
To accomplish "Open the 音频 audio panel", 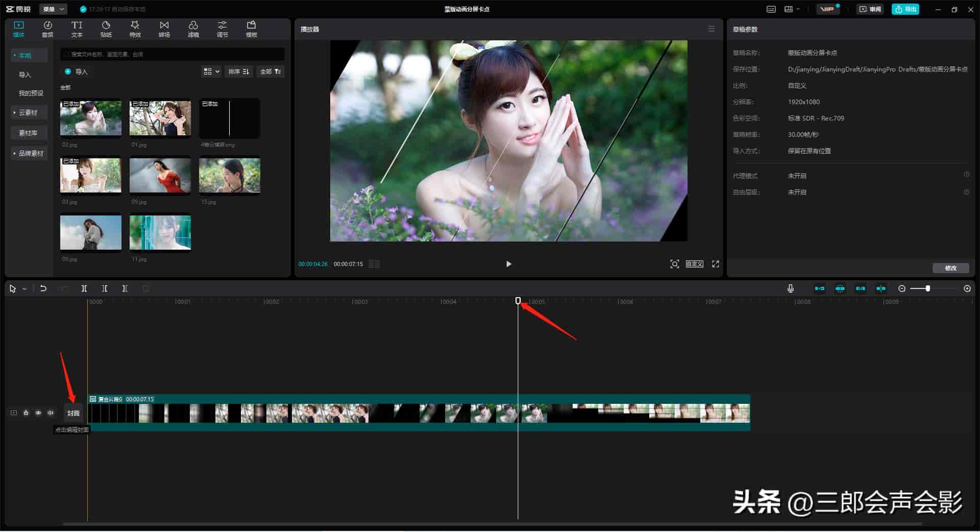I will (x=47, y=29).
